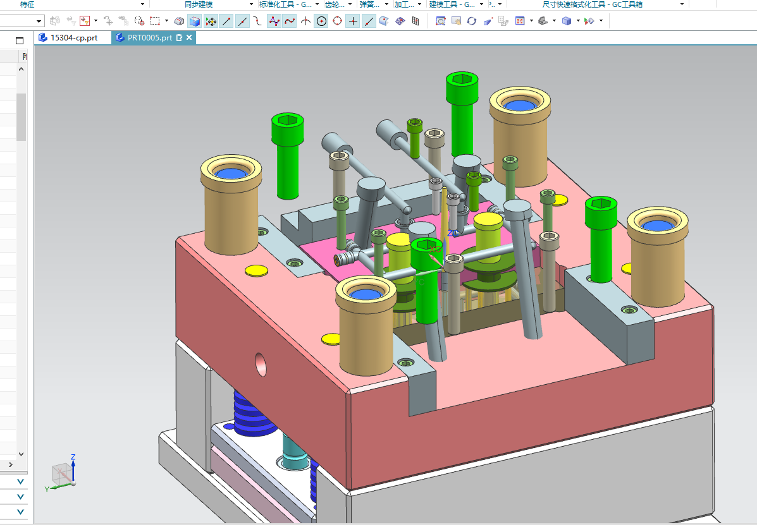This screenshot has height=532, width=757.
Task: Select the rectangle selection method icon
Action: coord(154,21)
